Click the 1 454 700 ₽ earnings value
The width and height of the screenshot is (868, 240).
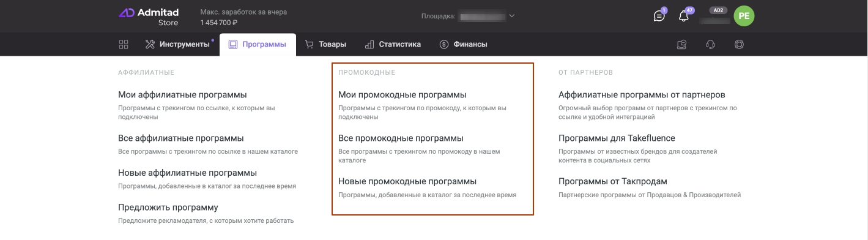(x=219, y=23)
